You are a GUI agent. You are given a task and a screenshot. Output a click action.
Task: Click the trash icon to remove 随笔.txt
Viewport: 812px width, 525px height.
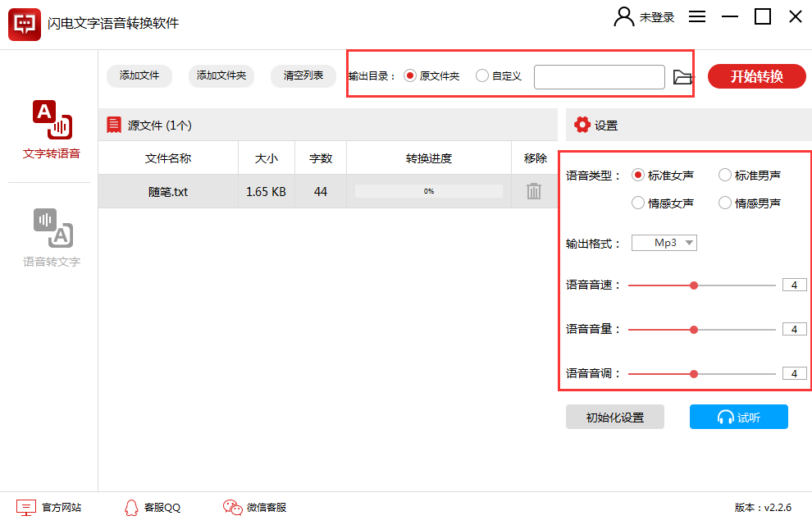tap(534, 190)
